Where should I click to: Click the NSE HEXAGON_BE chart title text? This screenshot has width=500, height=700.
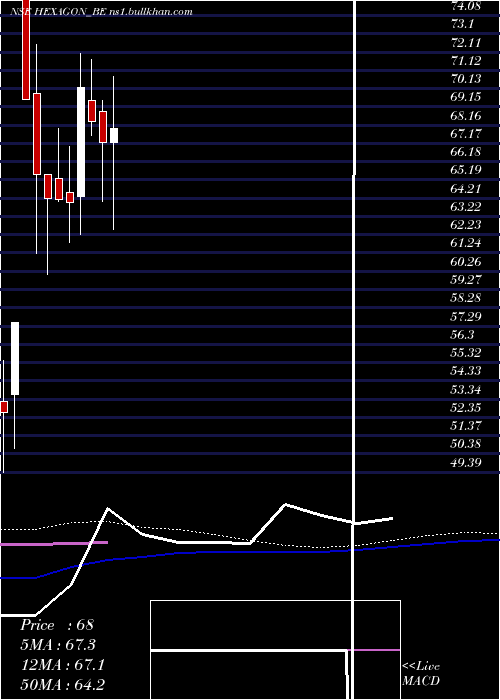[x=102, y=12]
